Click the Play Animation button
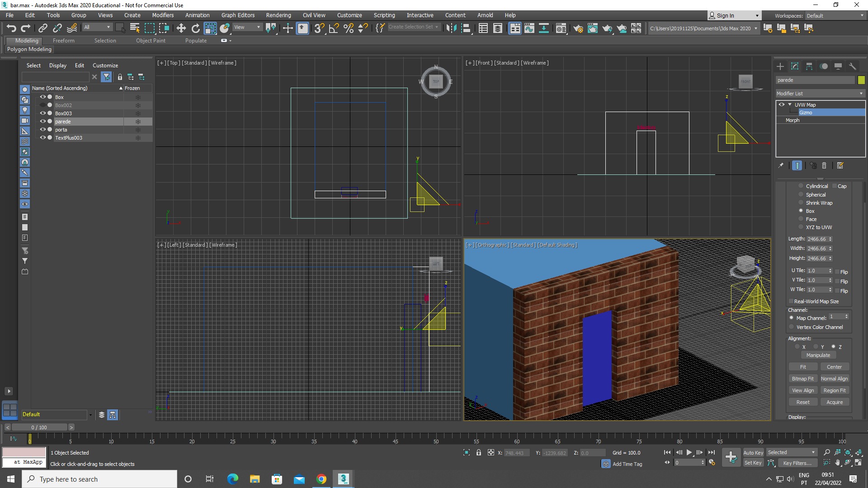The width and height of the screenshot is (868, 488). tap(689, 452)
